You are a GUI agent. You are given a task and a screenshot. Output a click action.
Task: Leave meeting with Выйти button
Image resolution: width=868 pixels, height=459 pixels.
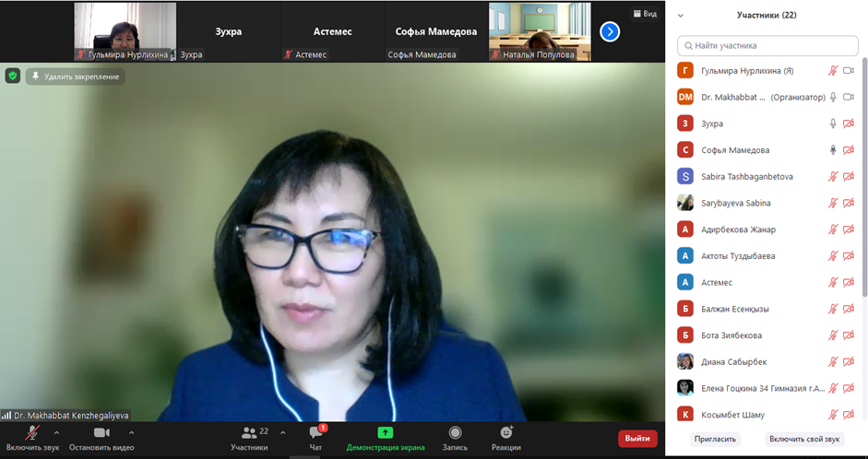point(637,439)
